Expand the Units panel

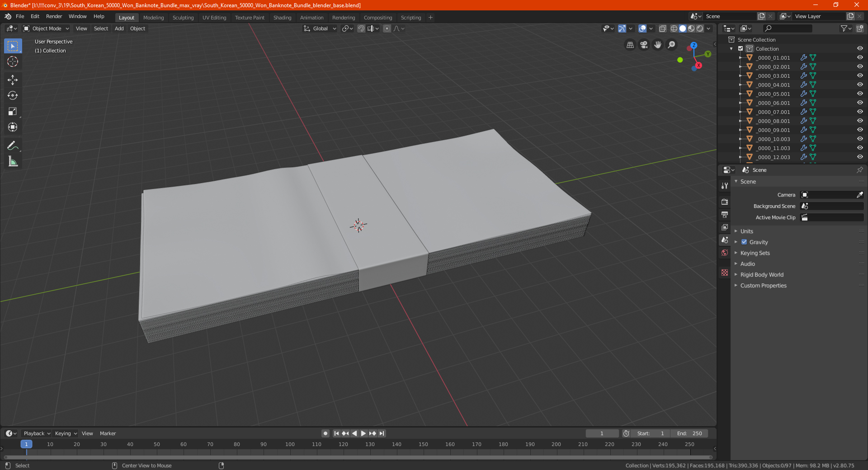[x=746, y=231]
